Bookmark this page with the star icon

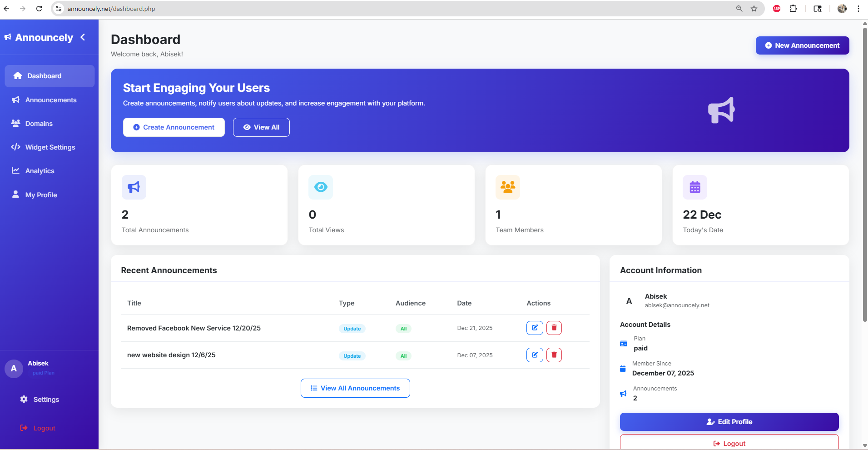(x=754, y=9)
